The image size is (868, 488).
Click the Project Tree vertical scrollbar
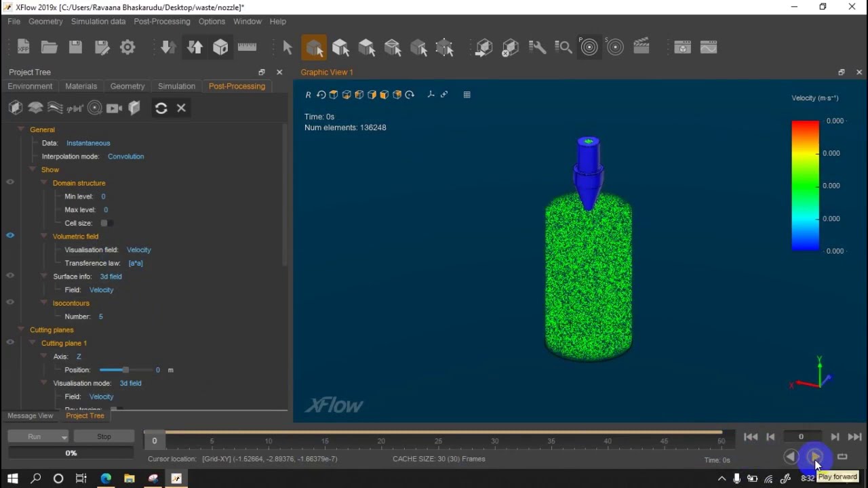(x=285, y=197)
